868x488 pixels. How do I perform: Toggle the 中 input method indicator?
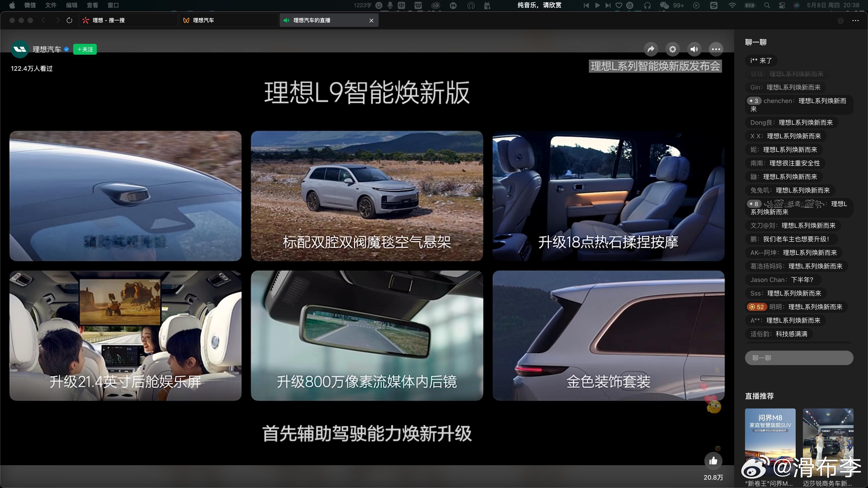pyautogui.click(x=401, y=5)
